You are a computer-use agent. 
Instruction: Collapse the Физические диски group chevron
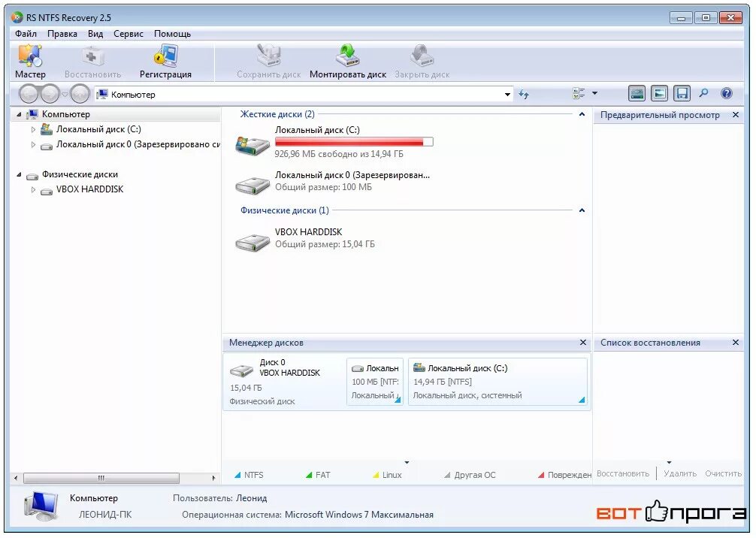(582, 210)
